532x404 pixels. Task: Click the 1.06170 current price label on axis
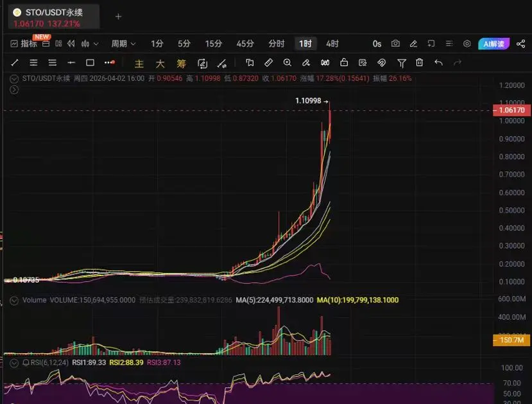511,110
